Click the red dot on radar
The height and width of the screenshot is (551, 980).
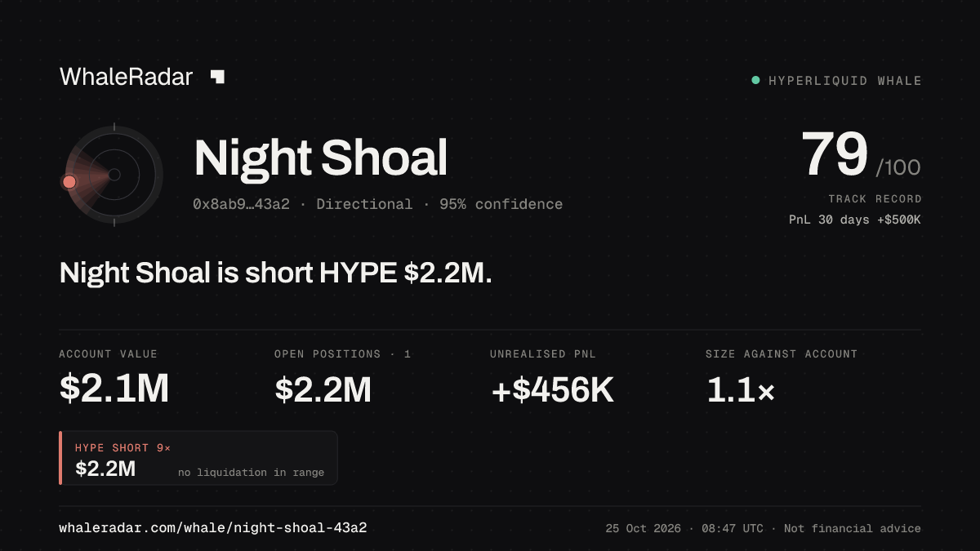coord(69,181)
